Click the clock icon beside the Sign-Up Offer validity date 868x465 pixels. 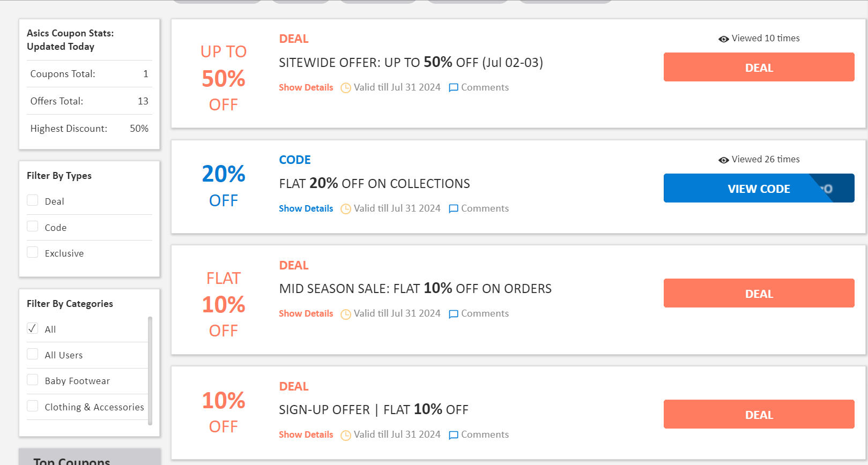click(x=346, y=434)
